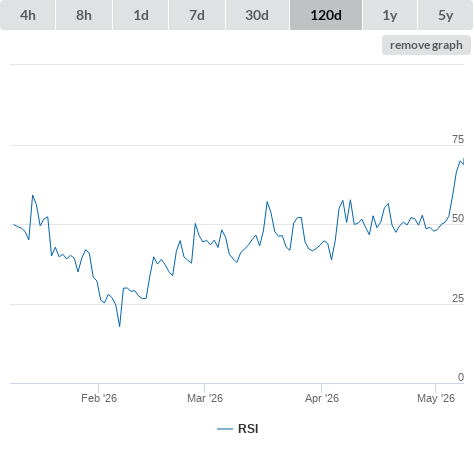474x455 pixels.
Task: Open the 1y time range
Action: pos(390,15)
